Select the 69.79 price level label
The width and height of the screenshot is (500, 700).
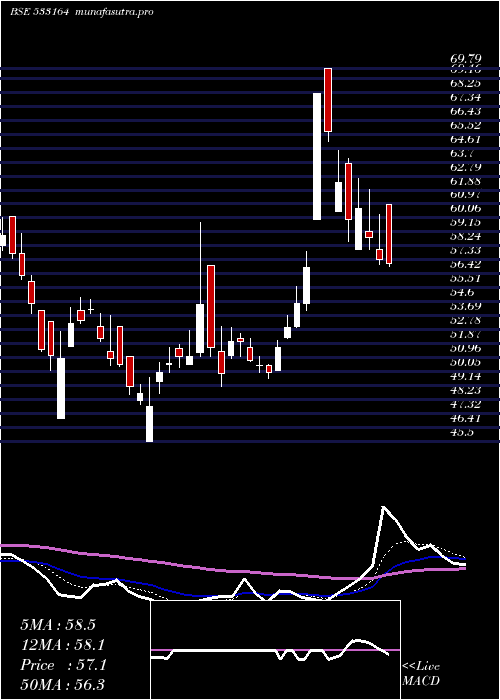(465, 59)
